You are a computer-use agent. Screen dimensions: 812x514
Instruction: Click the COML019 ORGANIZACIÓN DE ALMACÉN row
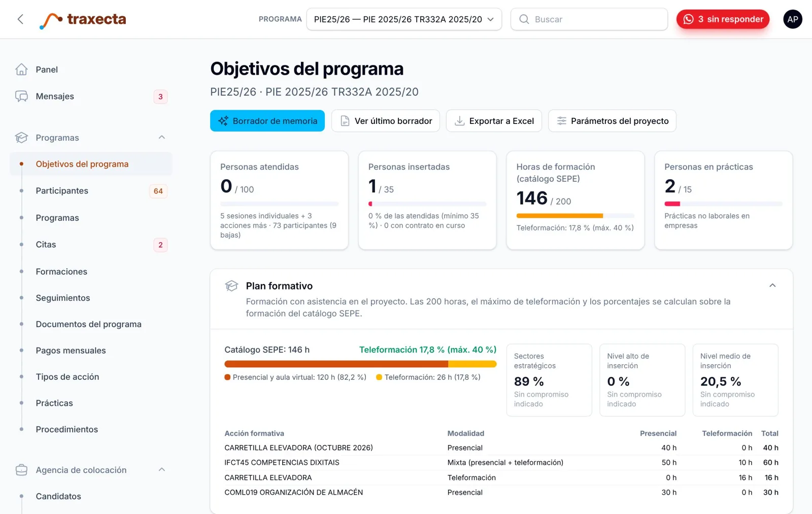click(x=501, y=493)
